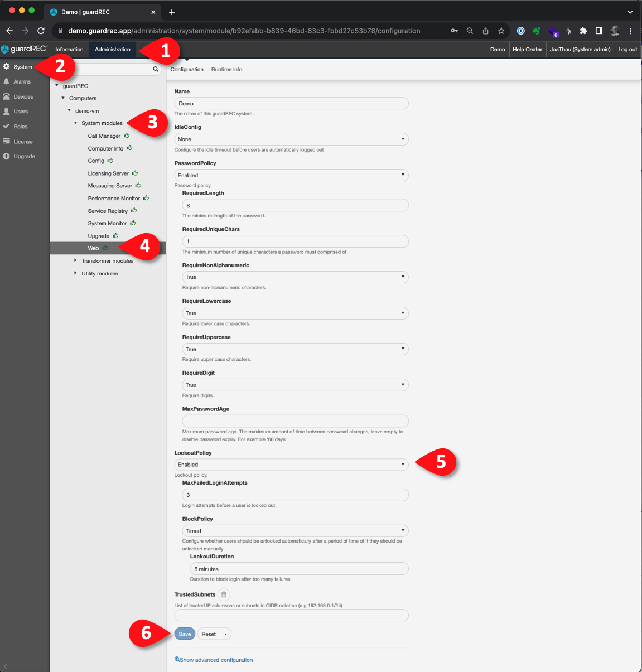Change the BlockPolicy Timed dropdown

point(295,531)
